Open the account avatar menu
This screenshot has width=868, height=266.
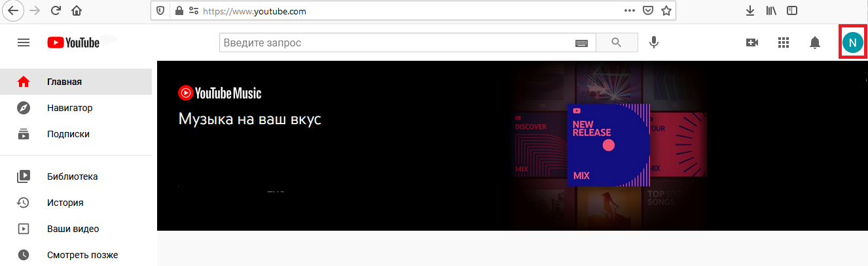tap(852, 42)
